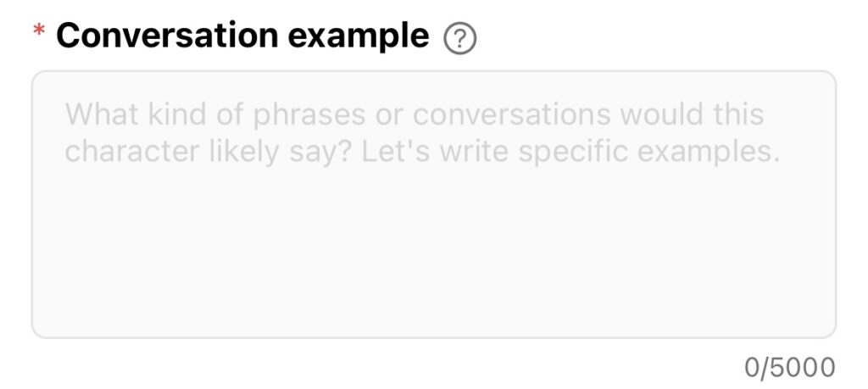868x389 pixels.
Task: Show help for the Conversation example field
Action: (x=460, y=39)
